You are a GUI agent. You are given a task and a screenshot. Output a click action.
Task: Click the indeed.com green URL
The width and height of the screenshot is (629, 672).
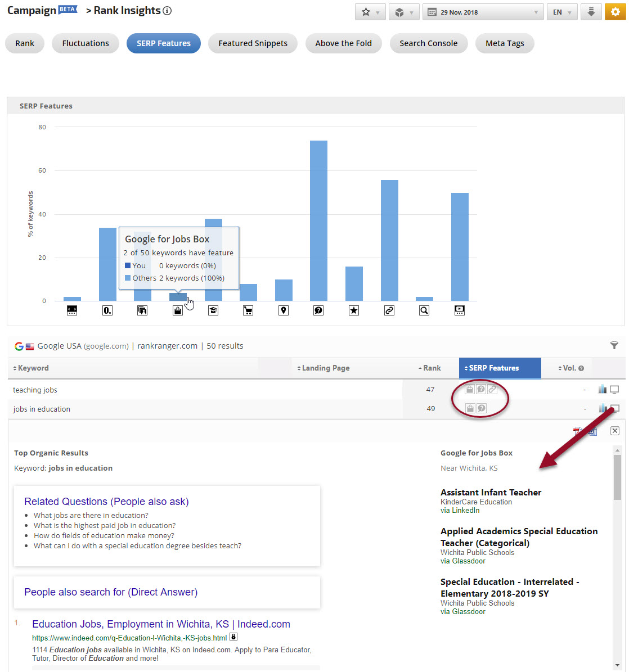(129, 638)
